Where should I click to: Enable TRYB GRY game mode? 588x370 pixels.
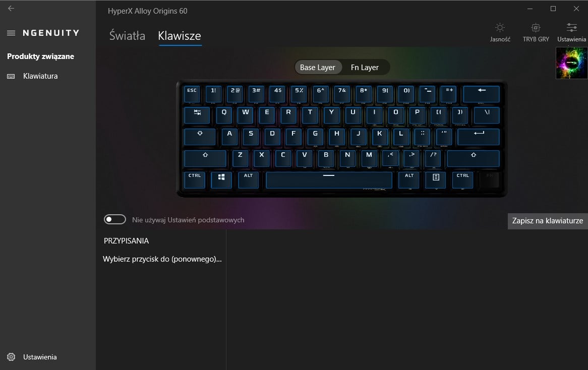click(x=536, y=32)
